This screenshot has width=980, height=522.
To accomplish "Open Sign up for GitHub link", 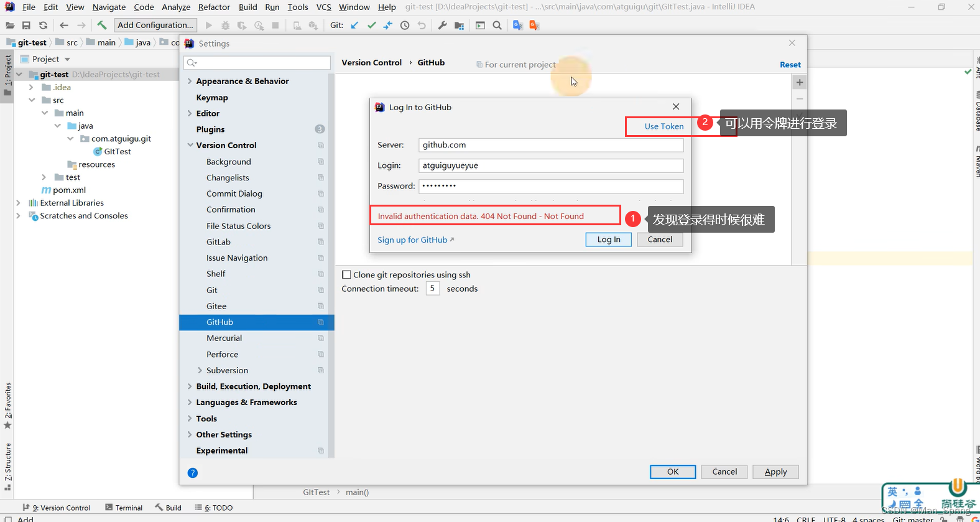I will tap(415, 240).
